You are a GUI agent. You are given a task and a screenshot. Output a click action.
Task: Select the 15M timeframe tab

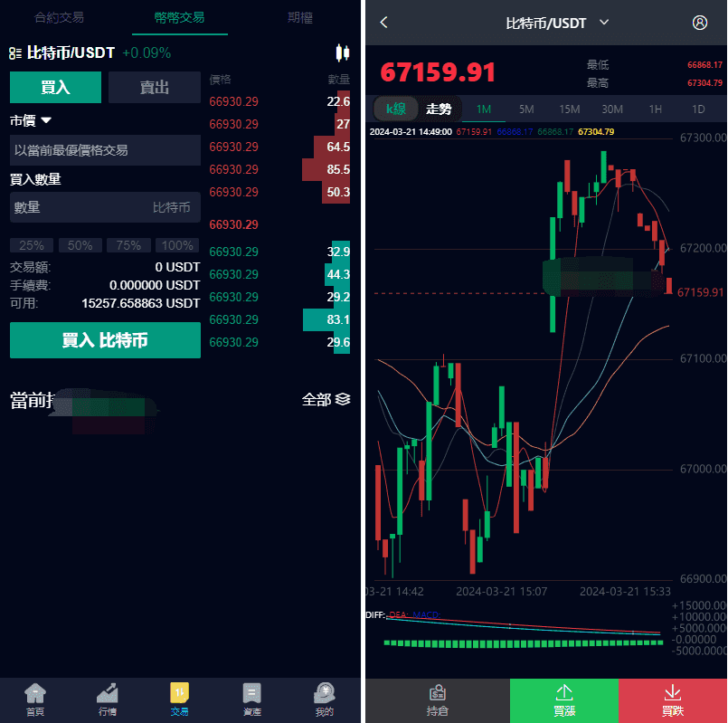click(x=569, y=109)
